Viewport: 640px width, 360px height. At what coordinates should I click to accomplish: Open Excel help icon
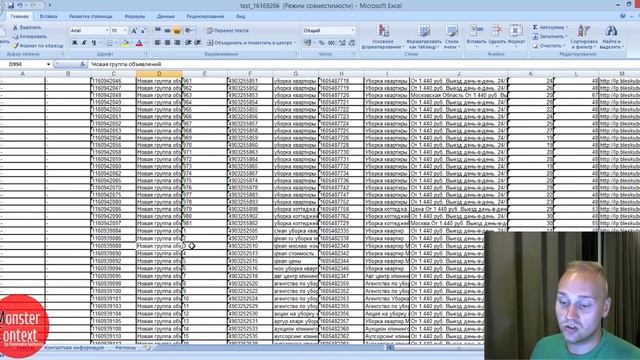coord(623,16)
